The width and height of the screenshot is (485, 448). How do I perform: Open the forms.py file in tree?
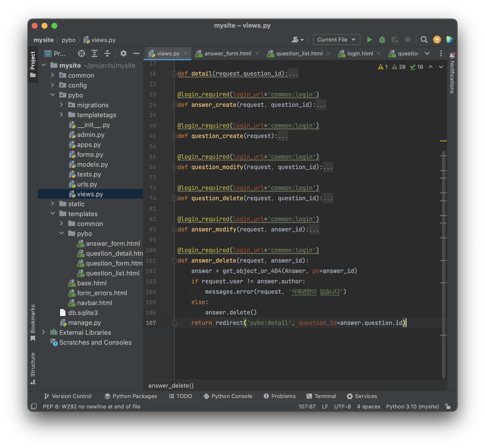[x=90, y=155]
